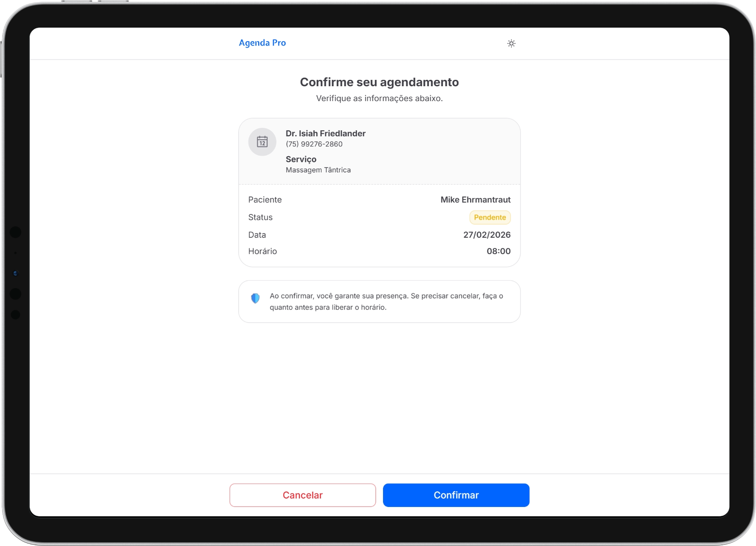Click the Data label

coord(257,235)
